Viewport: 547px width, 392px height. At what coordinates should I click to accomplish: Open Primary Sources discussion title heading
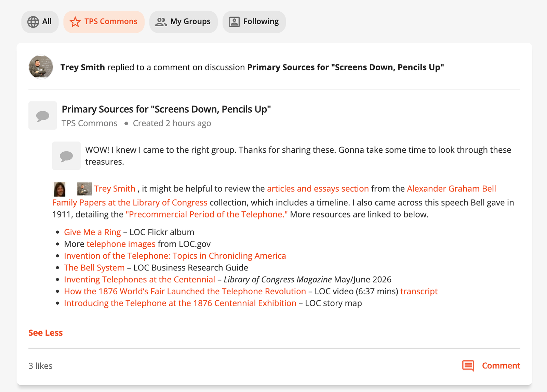(166, 109)
